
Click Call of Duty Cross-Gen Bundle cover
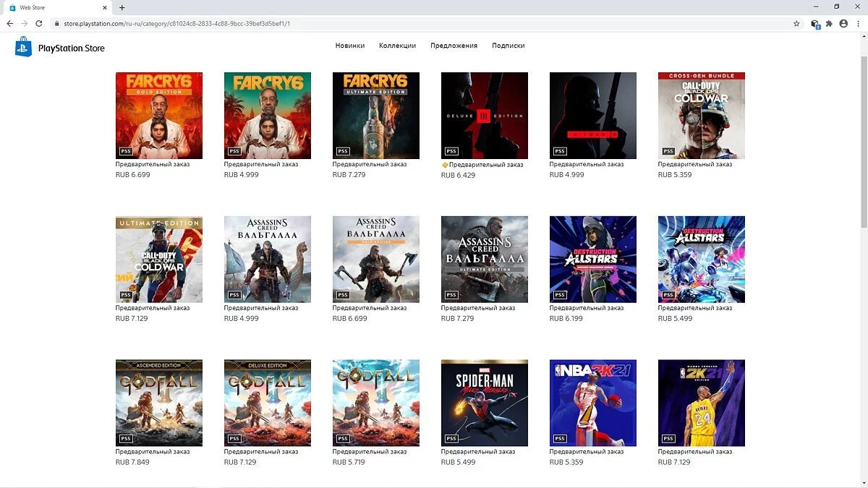702,115
